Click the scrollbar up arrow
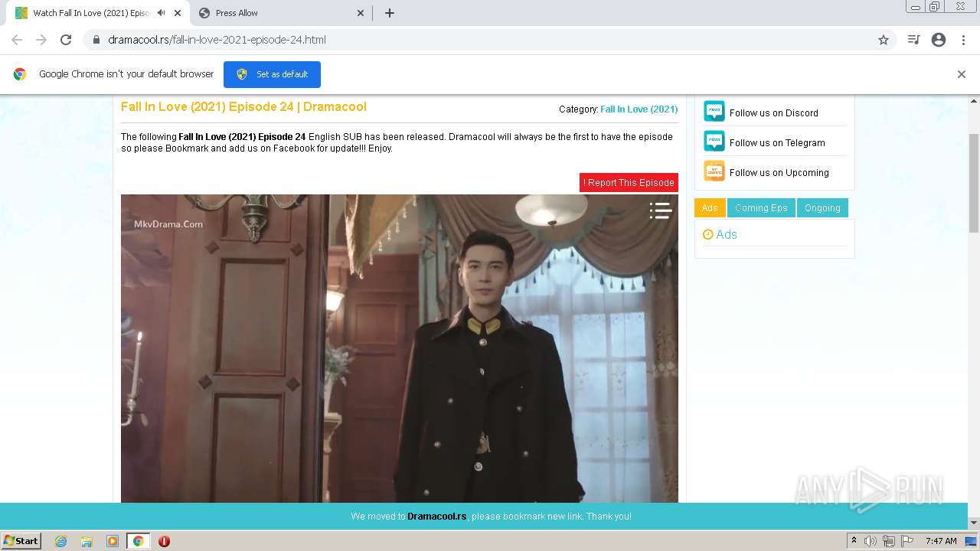Viewport: 980px width, 551px height. (974, 100)
